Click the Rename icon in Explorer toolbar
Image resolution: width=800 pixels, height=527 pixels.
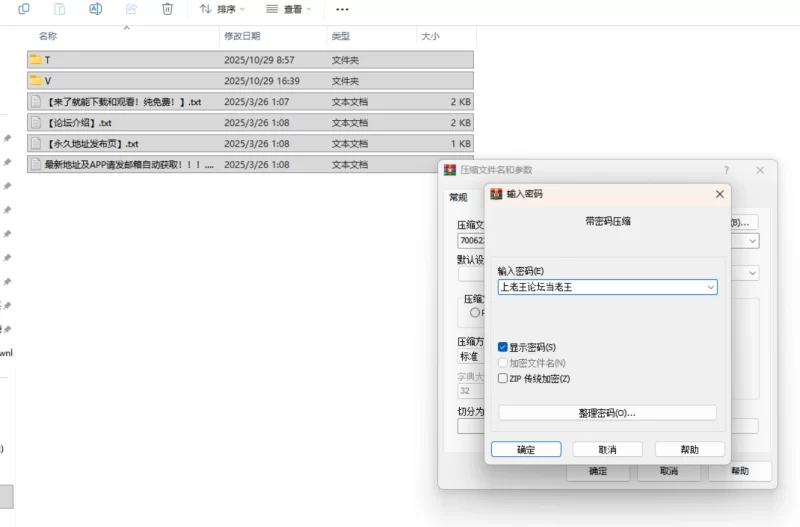(x=96, y=9)
